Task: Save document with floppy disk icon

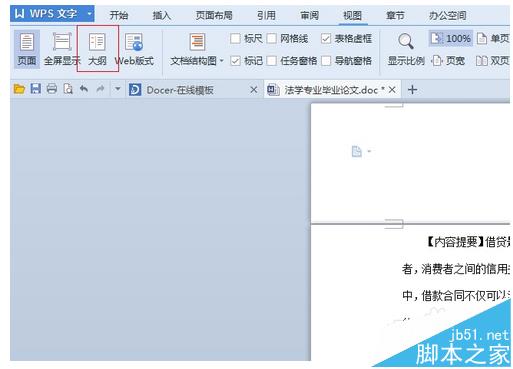Action: click(x=36, y=89)
